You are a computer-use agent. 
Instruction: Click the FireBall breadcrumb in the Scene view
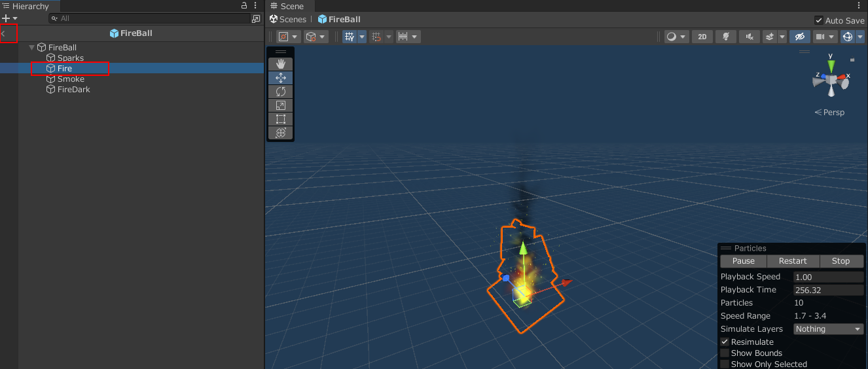click(x=339, y=20)
